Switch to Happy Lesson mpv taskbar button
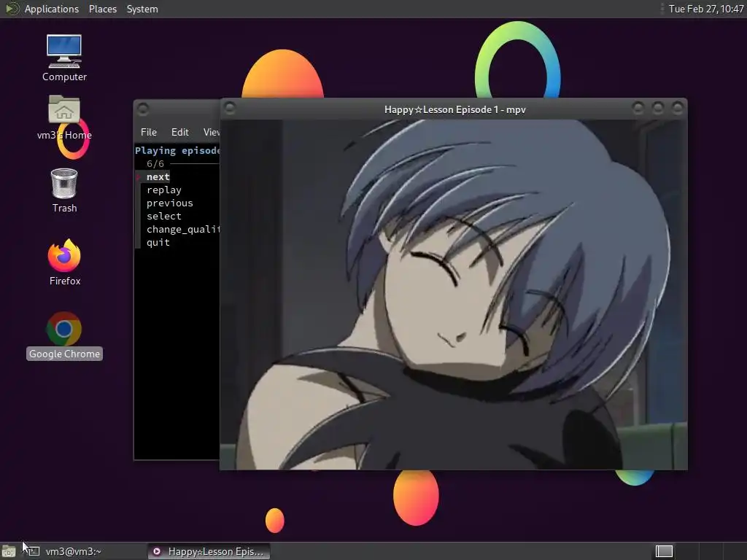This screenshot has width=747, height=560. point(209,551)
